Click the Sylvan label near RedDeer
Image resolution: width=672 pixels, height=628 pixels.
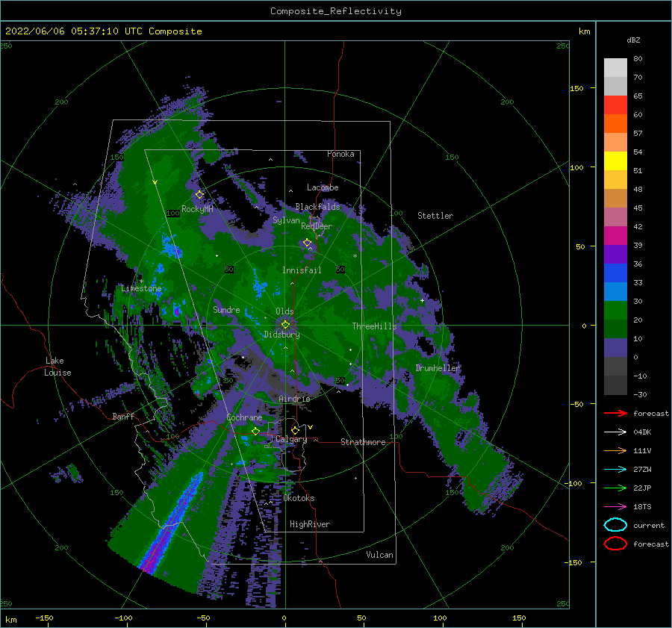(x=286, y=220)
